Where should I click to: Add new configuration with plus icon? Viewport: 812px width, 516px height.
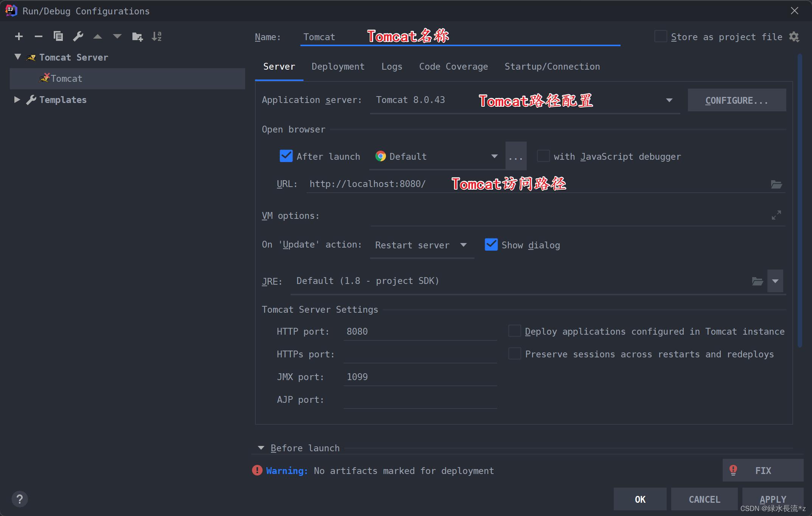[19, 36]
